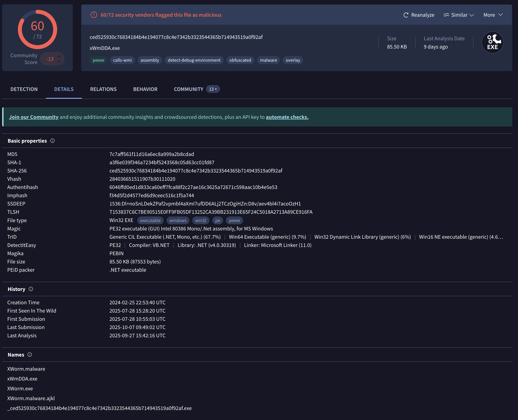
Task: Go to the Behavior tab
Action: pos(145,89)
